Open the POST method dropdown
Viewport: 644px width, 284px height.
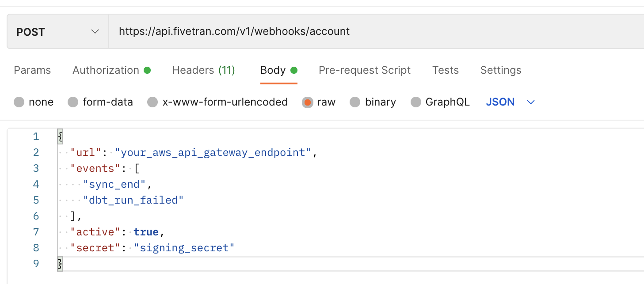(x=58, y=32)
